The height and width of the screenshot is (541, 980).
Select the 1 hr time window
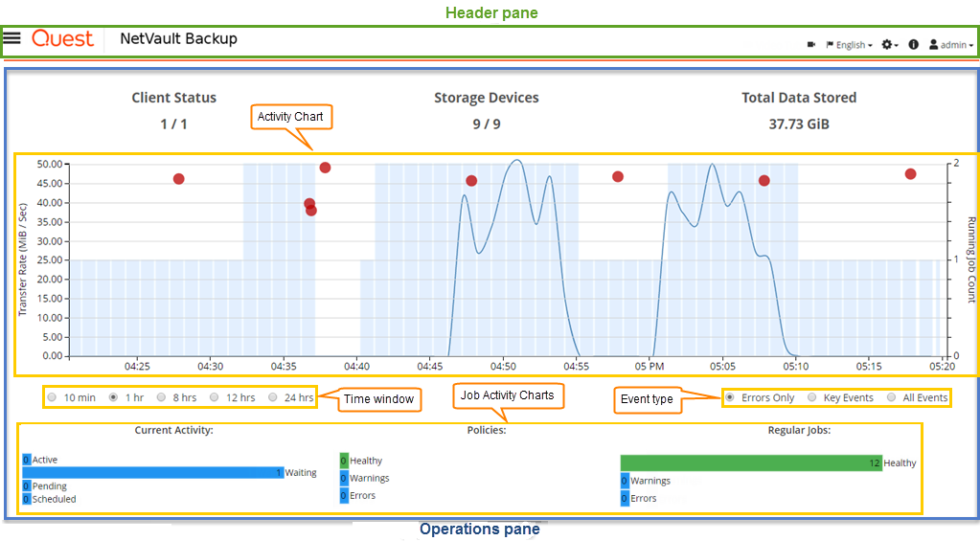point(113,397)
